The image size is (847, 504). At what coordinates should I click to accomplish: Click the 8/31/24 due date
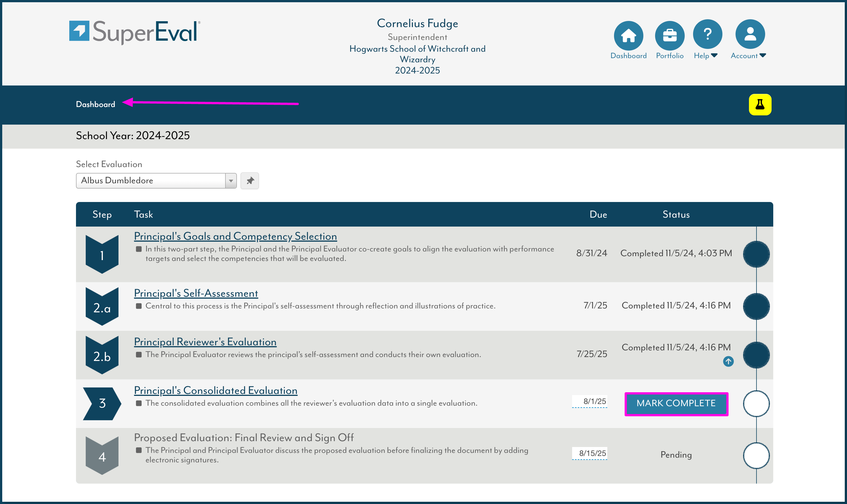pos(591,253)
